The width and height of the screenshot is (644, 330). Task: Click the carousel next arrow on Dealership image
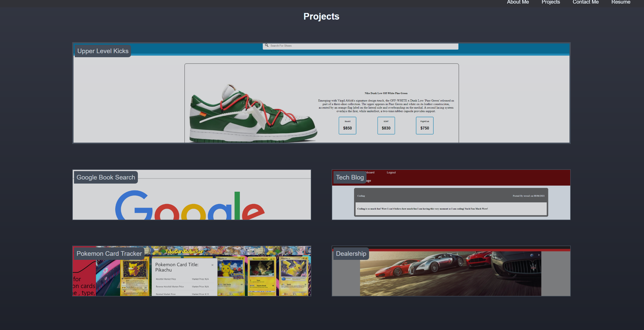pyautogui.click(x=539, y=255)
